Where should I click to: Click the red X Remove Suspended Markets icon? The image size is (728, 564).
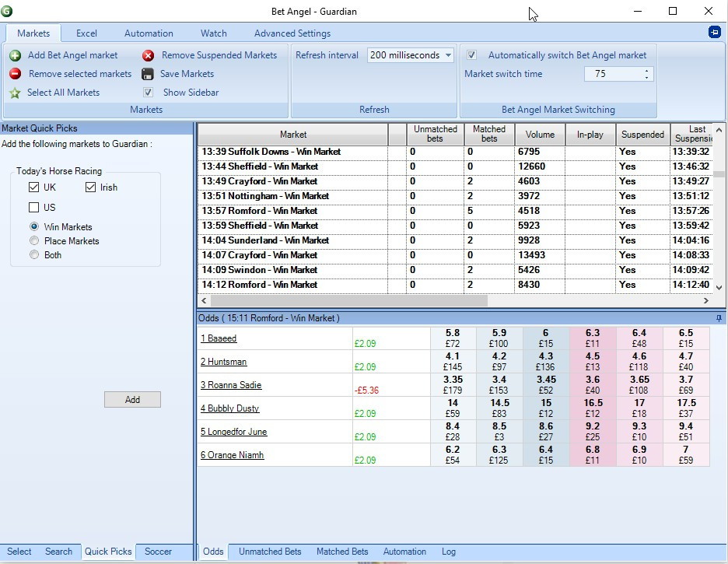pyautogui.click(x=148, y=56)
